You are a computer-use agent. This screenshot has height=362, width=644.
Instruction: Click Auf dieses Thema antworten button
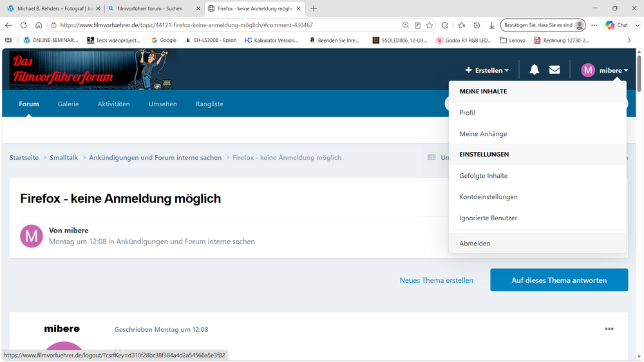pos(559,280)
